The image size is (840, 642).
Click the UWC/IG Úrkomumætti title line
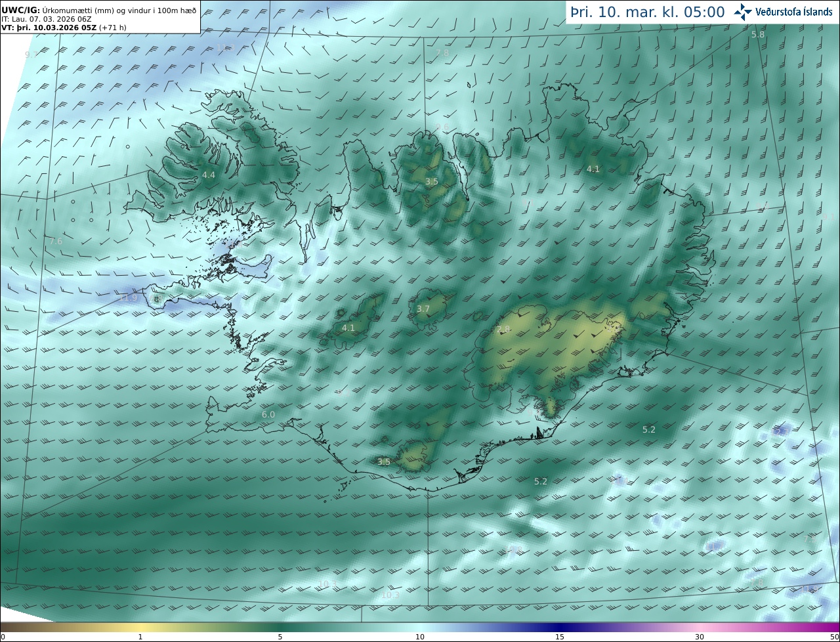[x=99, y=11]
